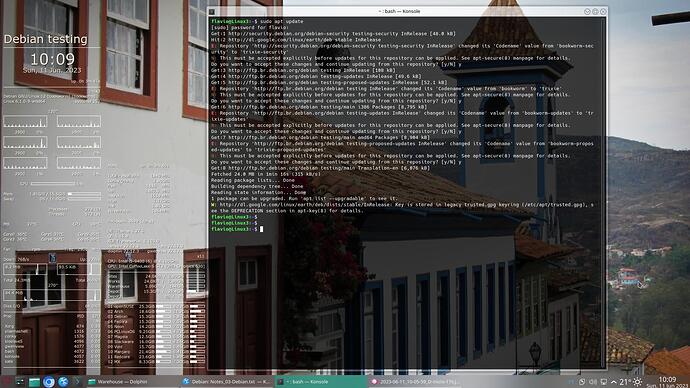This screenshot has width=690, height=388.
Task: Click the 'Debian testing' desktop widget title
Action: 46,39
